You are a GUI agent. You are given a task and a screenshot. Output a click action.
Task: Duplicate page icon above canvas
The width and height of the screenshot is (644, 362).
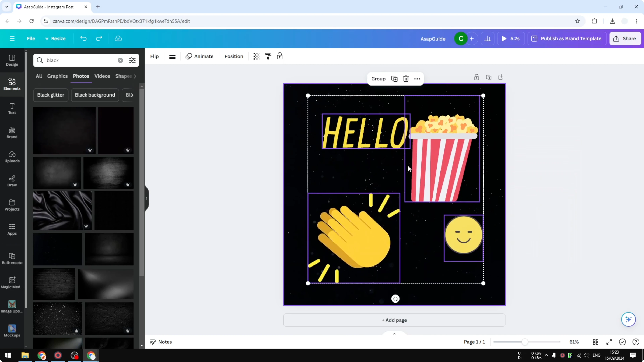tap(488, 77)
